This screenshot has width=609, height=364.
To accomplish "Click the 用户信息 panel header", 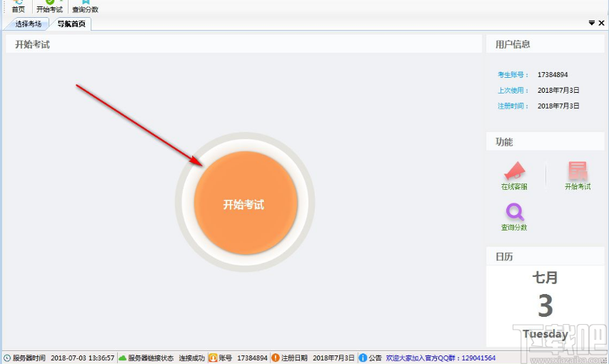I will click(545, 44).
